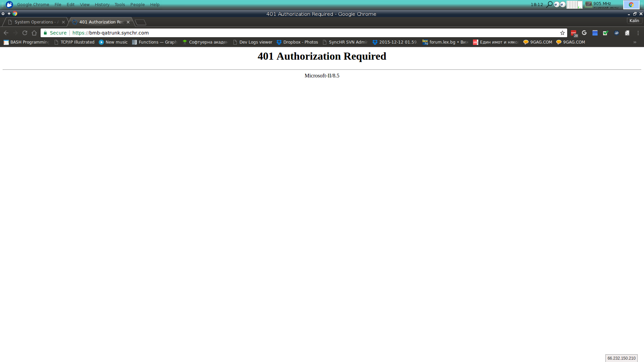Open the forum.lex.bg bookmark

(x=445, y=42)
